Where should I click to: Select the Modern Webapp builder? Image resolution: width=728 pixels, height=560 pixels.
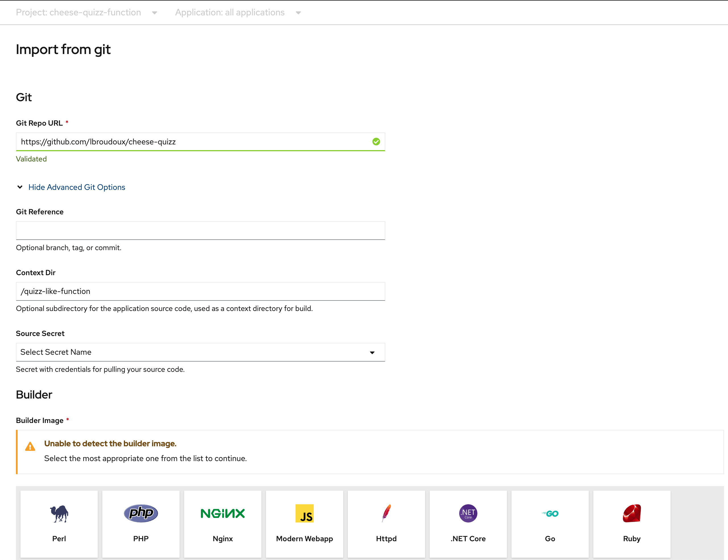(304, 523)
